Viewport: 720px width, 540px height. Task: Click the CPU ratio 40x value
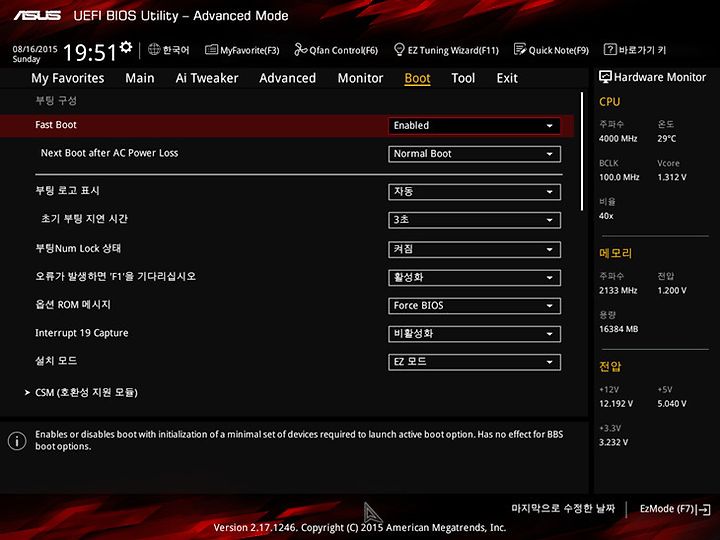pyautogui.click(x=606, y=216)
